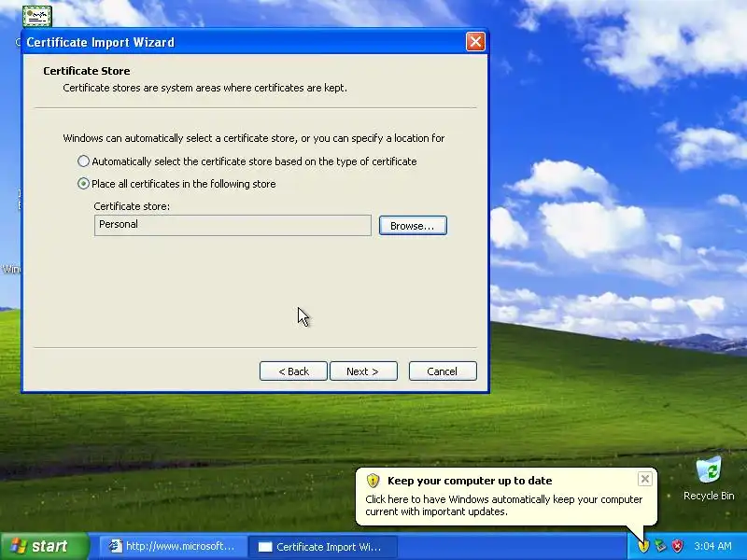Viewport: 747px width, 560px height.
Task: Select 'Place all certificates in the following store'
Action: [x=83, y=184]
